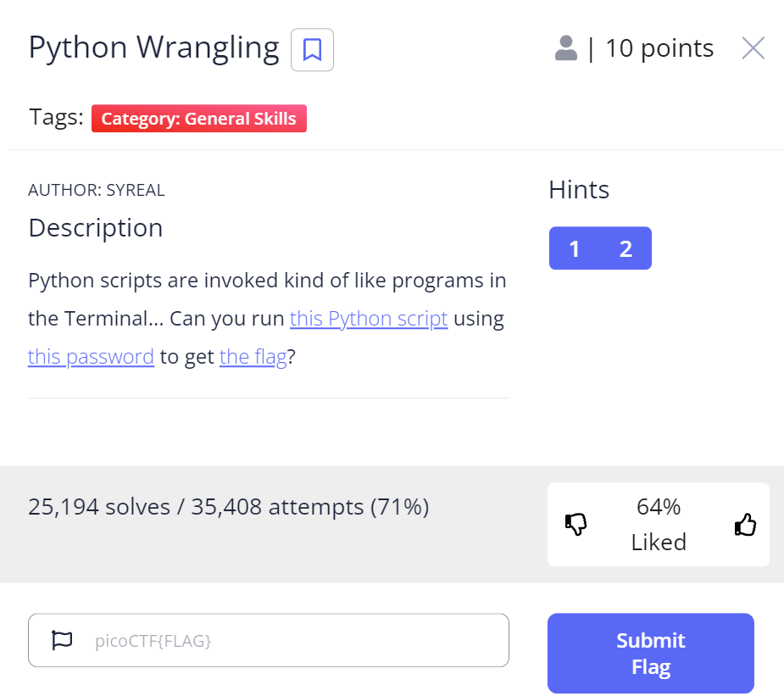Bookmark the Python Wrangling challenge
Viewport: 784px width, 696px height.
point(312,49)
